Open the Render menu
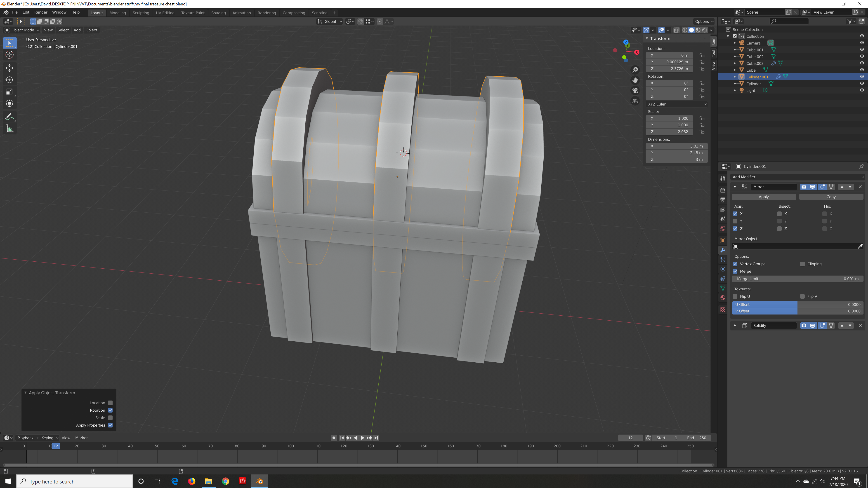The image size is (868, 488). [x=41, y=12]
